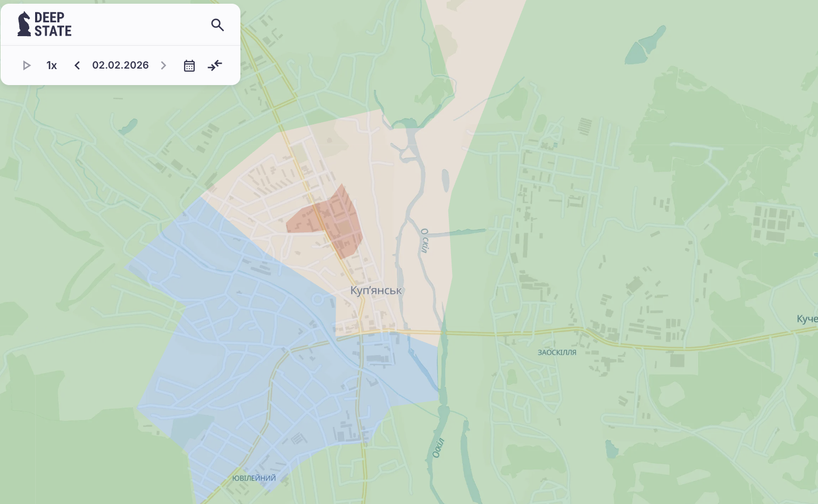Click the Куп'янськ city label
This screenshot has height=504, width=818.
375,290
